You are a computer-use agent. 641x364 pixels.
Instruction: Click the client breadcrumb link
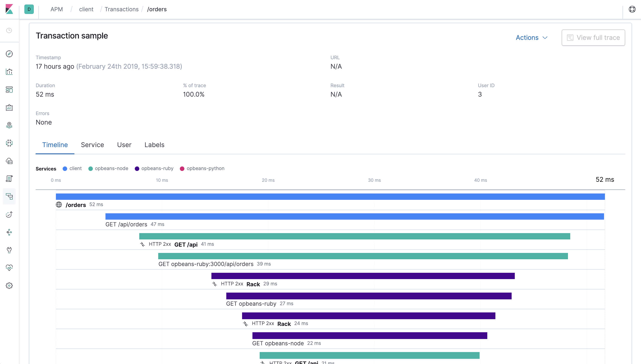click(x=86, y=9)
